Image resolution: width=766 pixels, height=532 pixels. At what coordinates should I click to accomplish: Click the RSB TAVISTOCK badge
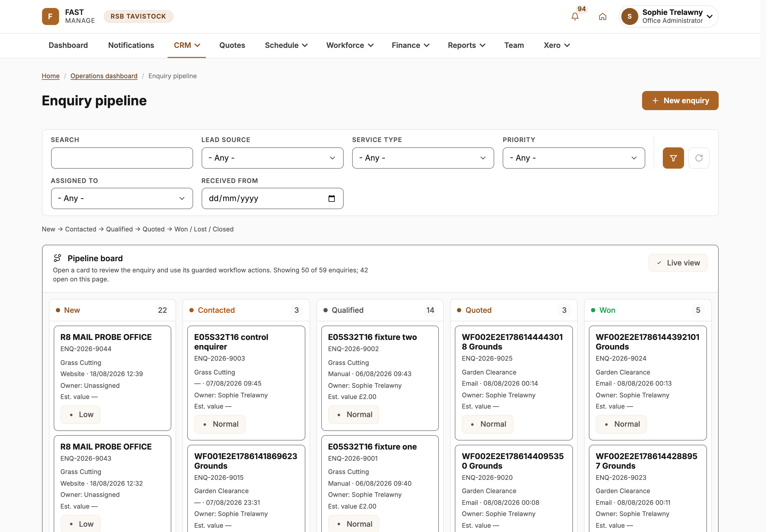[138, 16]
